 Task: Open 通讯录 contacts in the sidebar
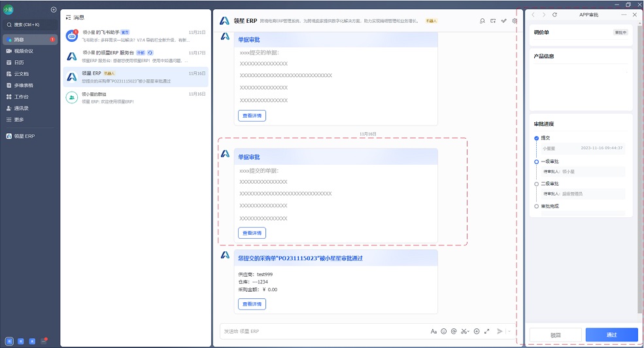click(x=29, y=109)
